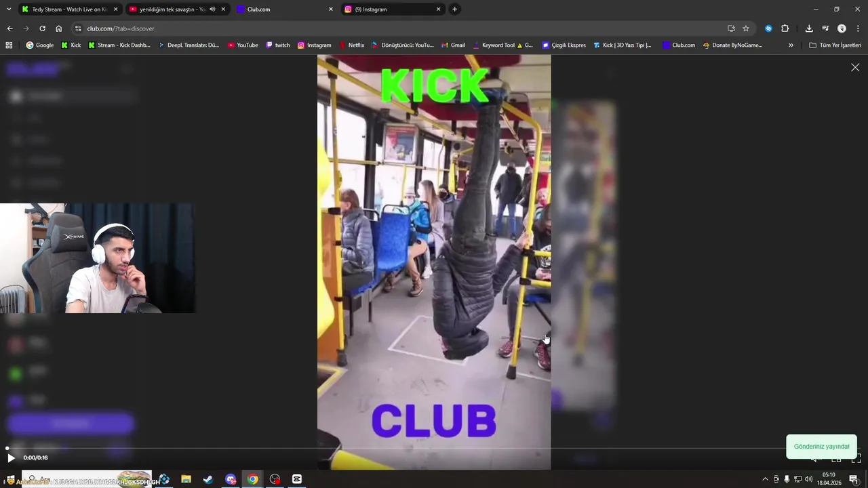Close the video overlay with X

click(855, 68)
